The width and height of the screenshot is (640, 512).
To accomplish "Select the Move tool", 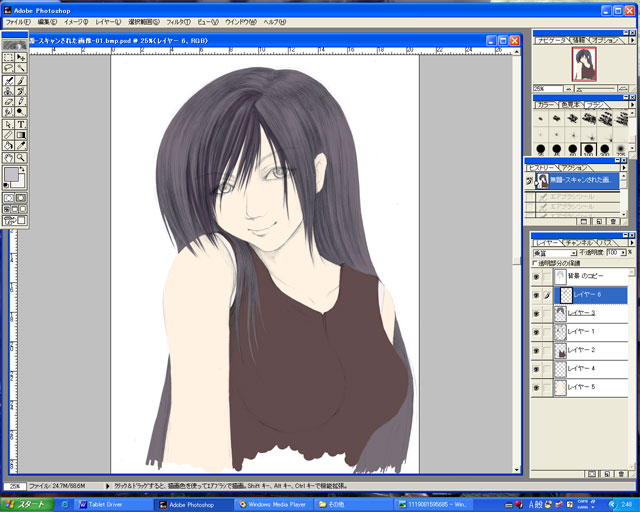I will click(21, 58).
